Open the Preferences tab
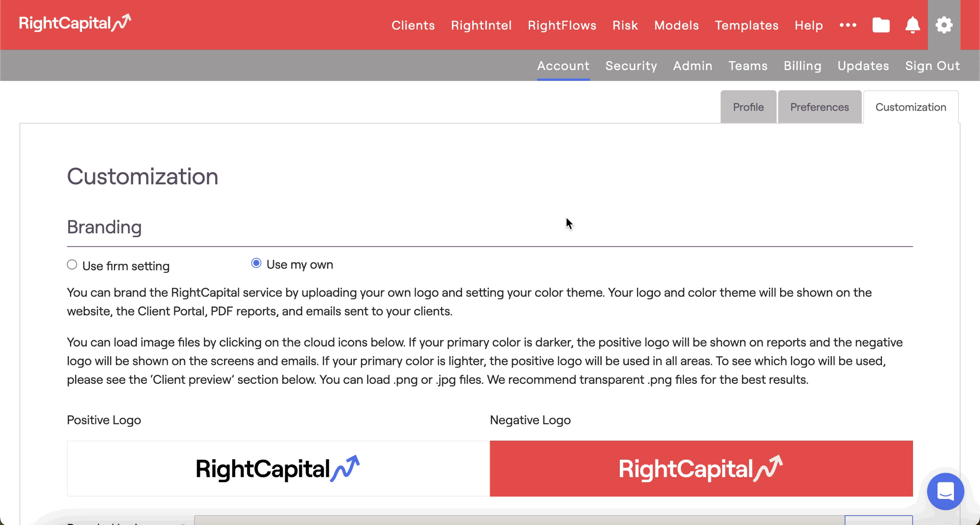The image size is (980, 525). [x=819, y=107]
